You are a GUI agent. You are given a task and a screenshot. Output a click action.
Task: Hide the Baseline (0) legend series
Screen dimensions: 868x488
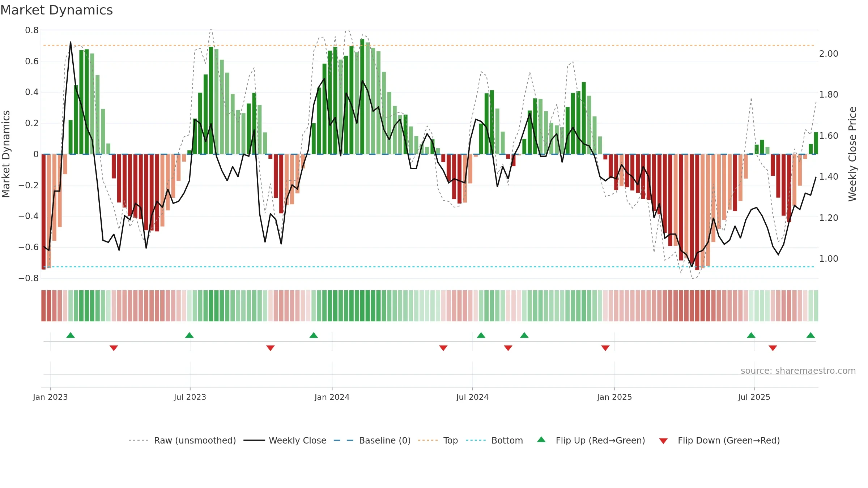(x=372, y=440)
